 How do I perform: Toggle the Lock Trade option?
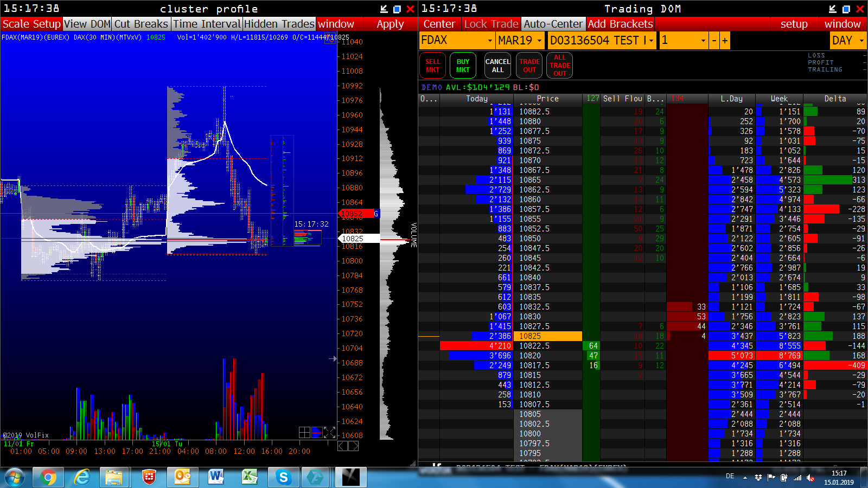tap(491, 24)
